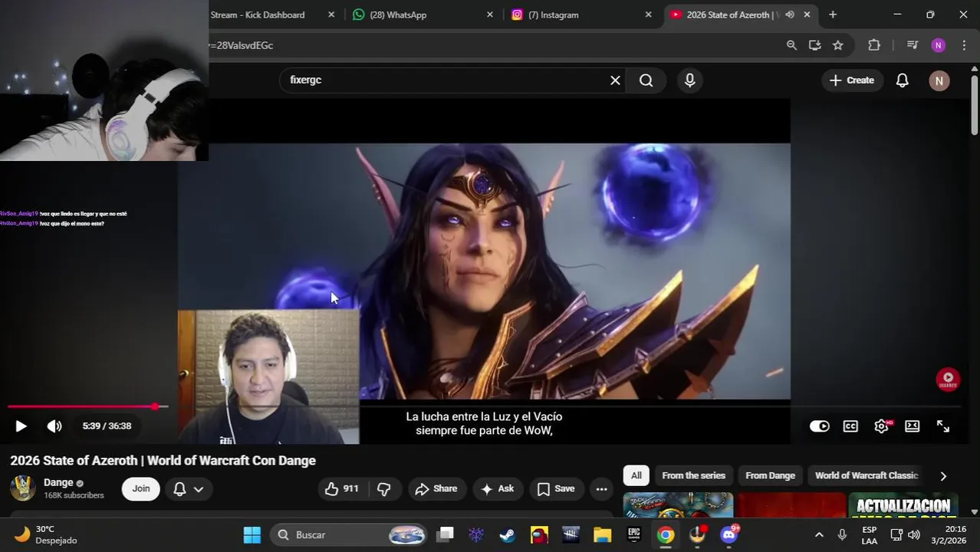Launch Among Us from taskbar
This screenshot has width=980, height=552.
click(539, 535)
